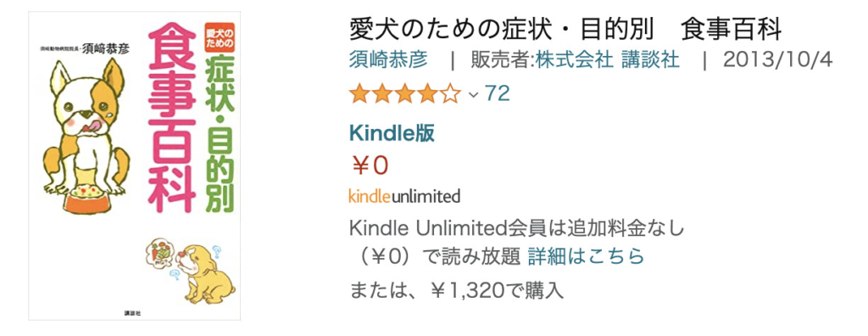Image resolution: width=868 pixels, height=336 pixels.
Task: Select the Kindle版 format link
Action: coord(392,132)
